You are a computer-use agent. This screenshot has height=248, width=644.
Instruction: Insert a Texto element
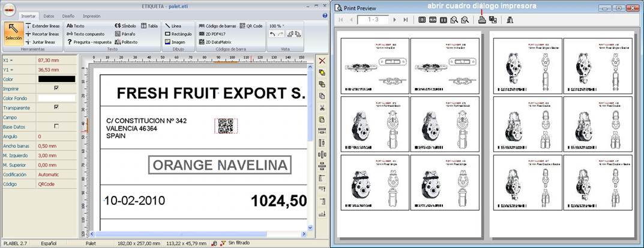pos(76,26)
